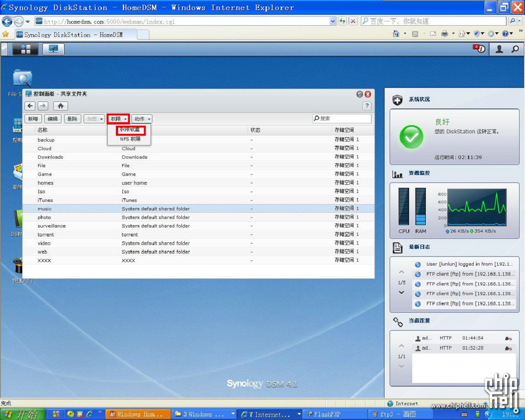Screen dimensions: 525x420
Task: Click the IE home icon
Action: point(396,34)
